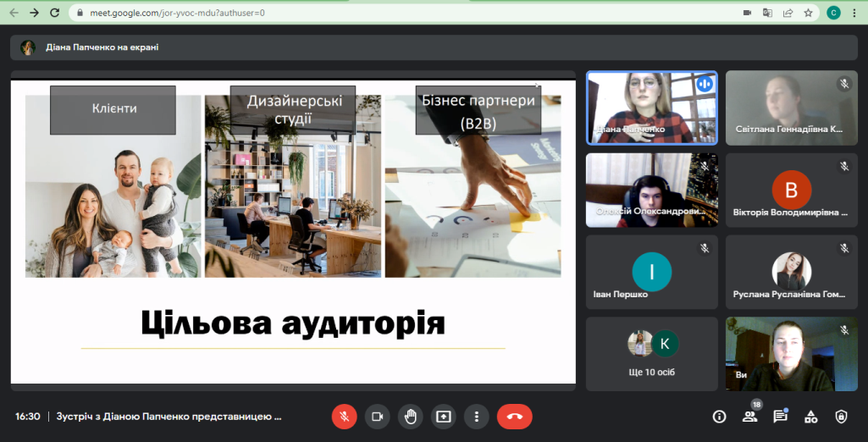Viewport: 868px width, 442px height.
Task: Go forward in browser history
Action: pyautogui.click(x=35, y=13)
